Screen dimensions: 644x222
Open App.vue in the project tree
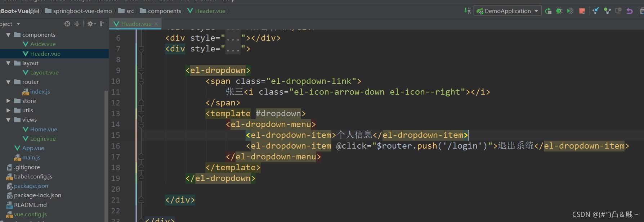tap(33, 148)
